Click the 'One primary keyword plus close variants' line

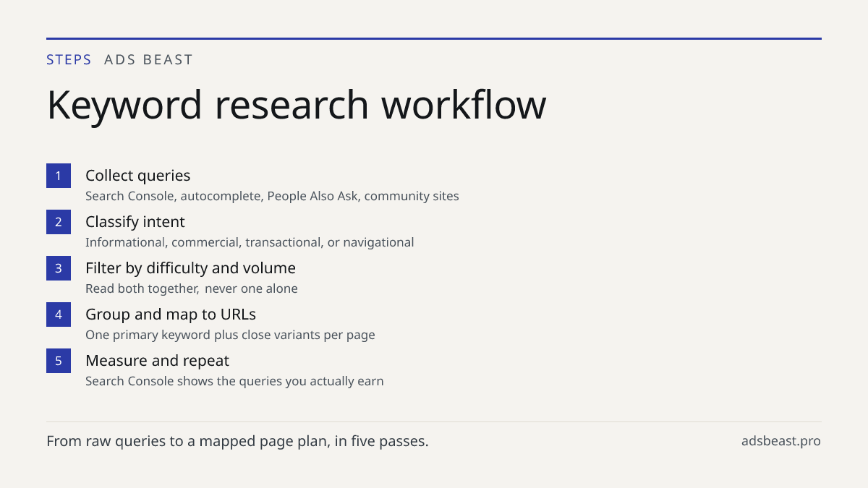(x=230, y=335)
